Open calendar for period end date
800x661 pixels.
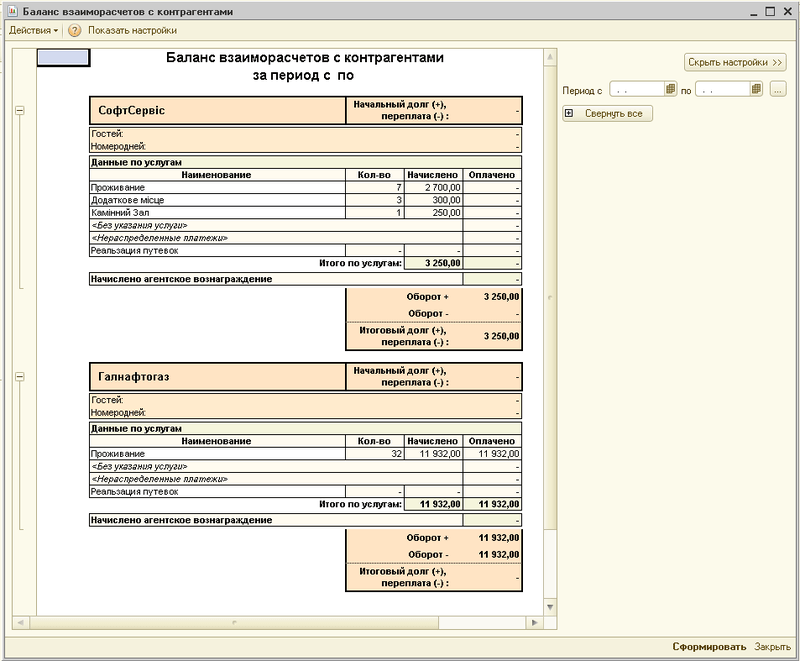point(757,90)
